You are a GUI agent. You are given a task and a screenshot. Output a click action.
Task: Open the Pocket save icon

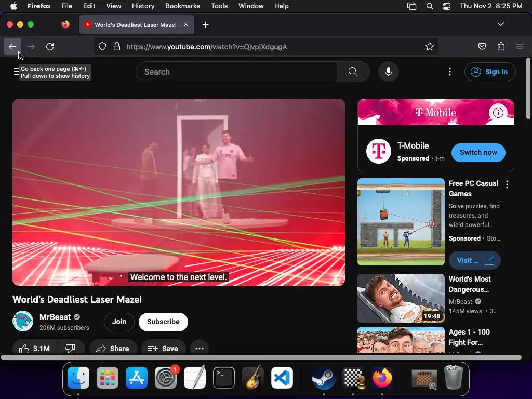coord(482,46)
